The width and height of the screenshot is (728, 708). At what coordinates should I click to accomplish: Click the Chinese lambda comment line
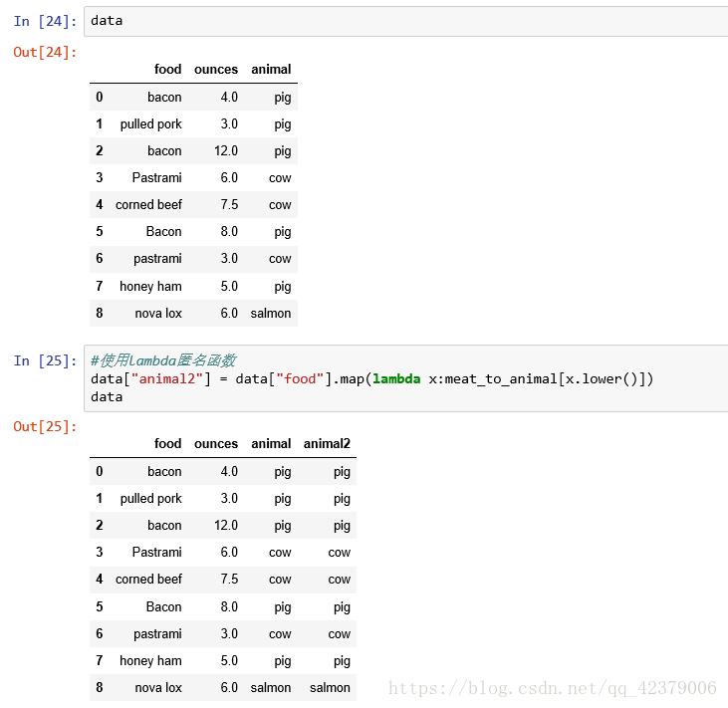(x=163, y=360)
